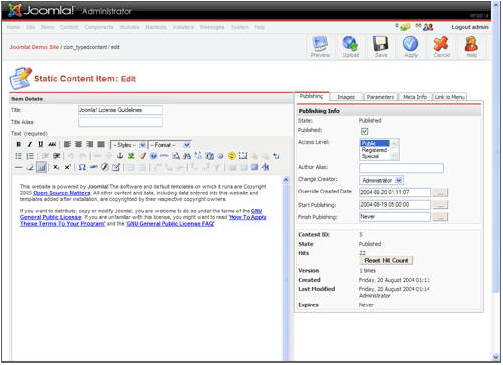Open the date picker for Finish Publishing
503x365 pixels.
point(440,217)
